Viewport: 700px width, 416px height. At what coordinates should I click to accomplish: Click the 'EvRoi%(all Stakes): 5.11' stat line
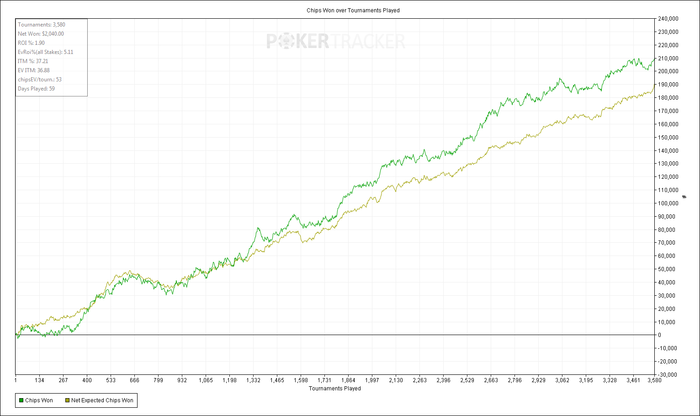coord(46,52)
